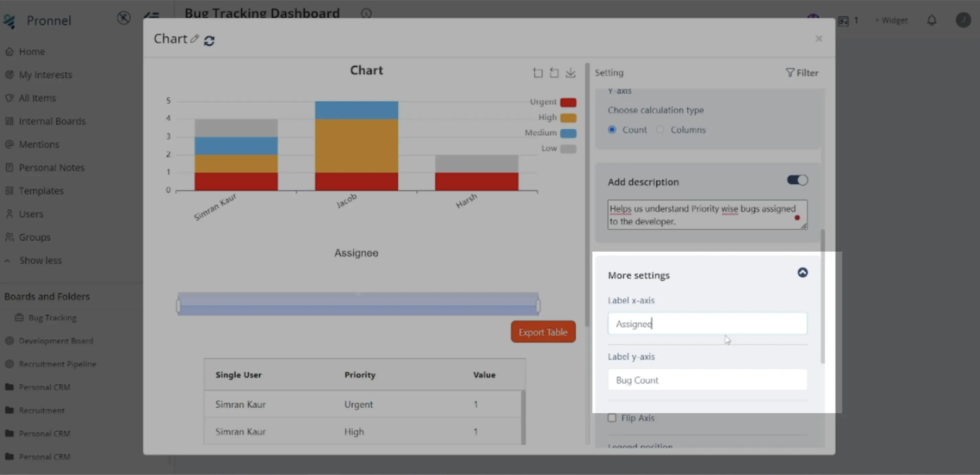
Task: Open Mentions in the sidebar
Action: (39, 144)
